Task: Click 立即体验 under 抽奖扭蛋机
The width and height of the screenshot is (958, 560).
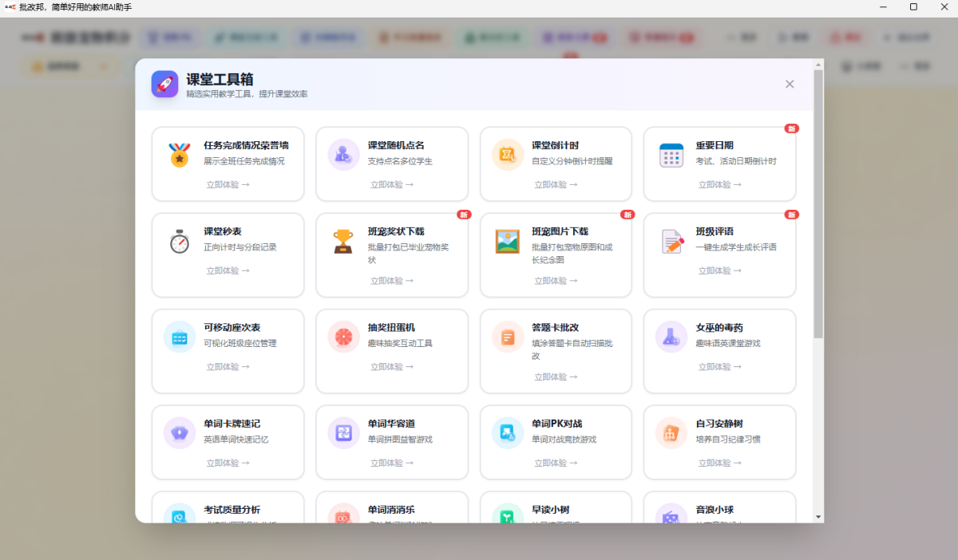Action: click(x=392, y=367)
